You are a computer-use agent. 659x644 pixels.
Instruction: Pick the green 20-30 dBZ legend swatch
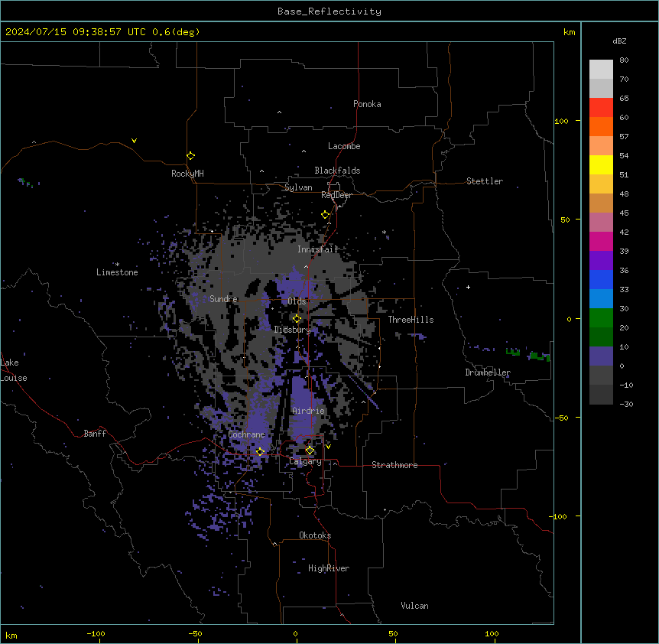click(x=601, y=318)
